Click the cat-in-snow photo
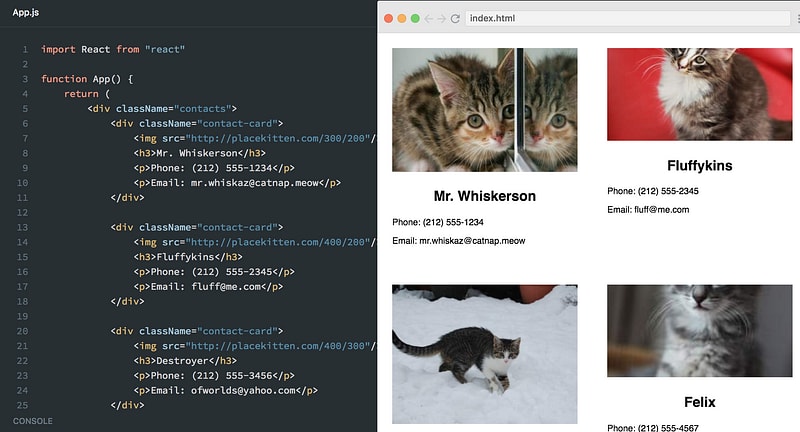This screenshot has height=432, width=800. (485, 354)
